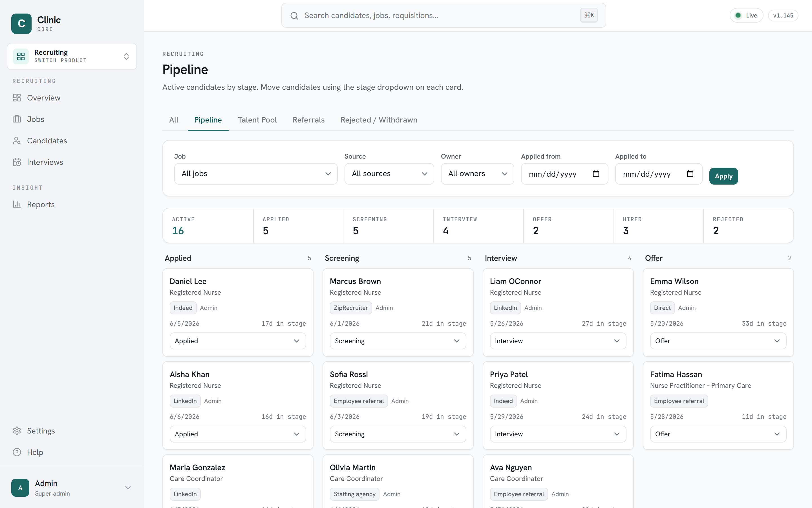
Task: Open Help link
Action: (72, 452)
